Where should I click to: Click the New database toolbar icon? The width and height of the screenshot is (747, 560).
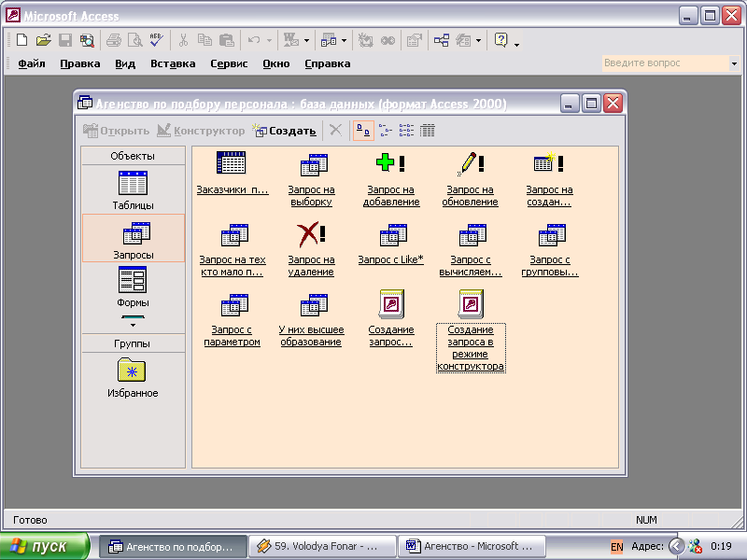(x=21, y=40)
